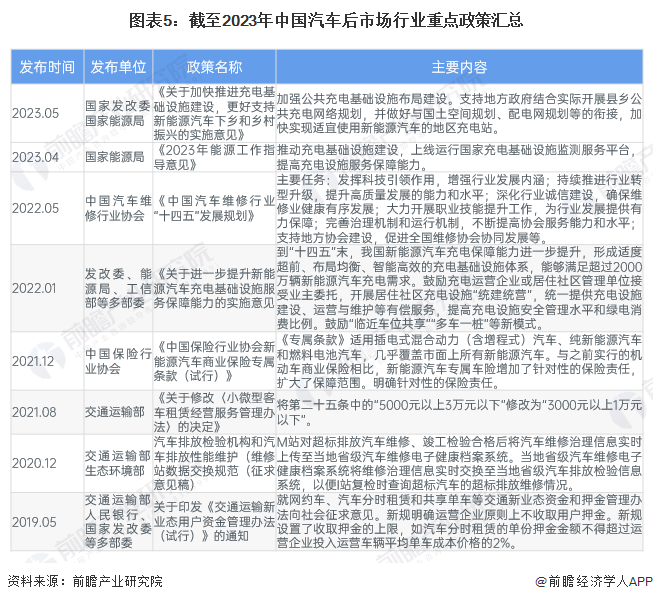
Task: Click the 交通运输部 cell in the 2021.08 row
Action: click(x=118, y=412)
